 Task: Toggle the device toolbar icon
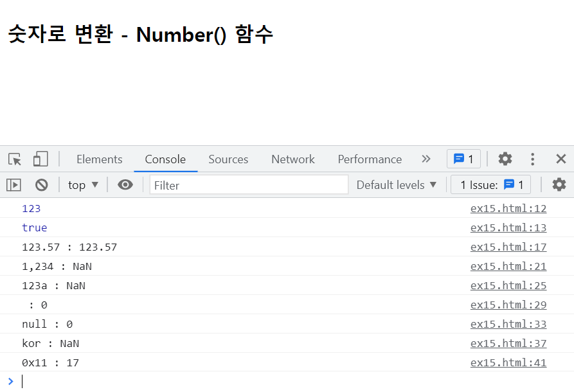click(40, 159)
